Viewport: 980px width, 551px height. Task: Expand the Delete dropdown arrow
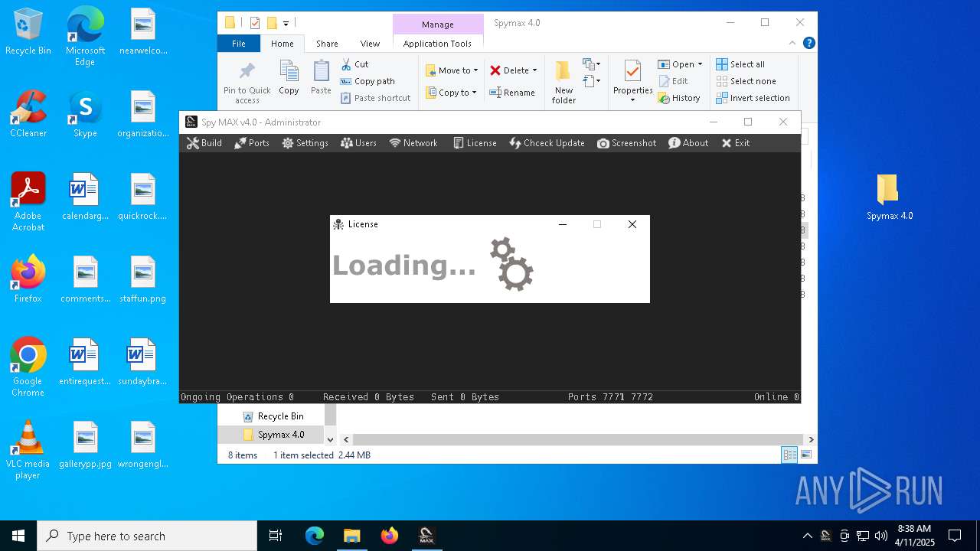(x=534, y=70)
